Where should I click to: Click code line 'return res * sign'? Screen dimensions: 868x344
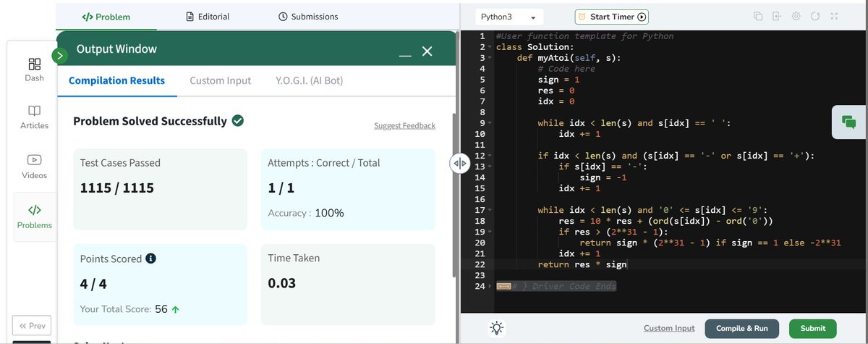pos(582,264)
